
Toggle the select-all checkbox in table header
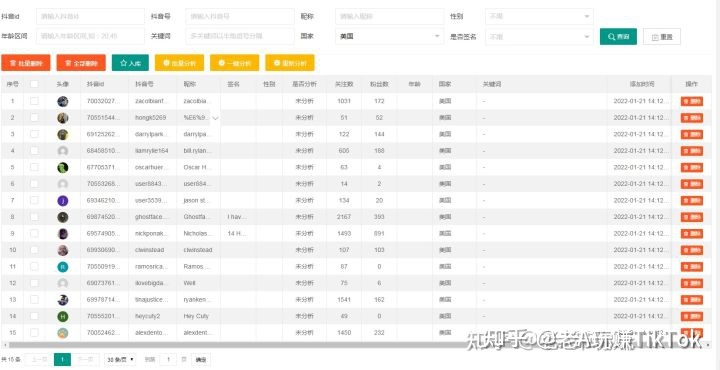[x=34, y=84]
